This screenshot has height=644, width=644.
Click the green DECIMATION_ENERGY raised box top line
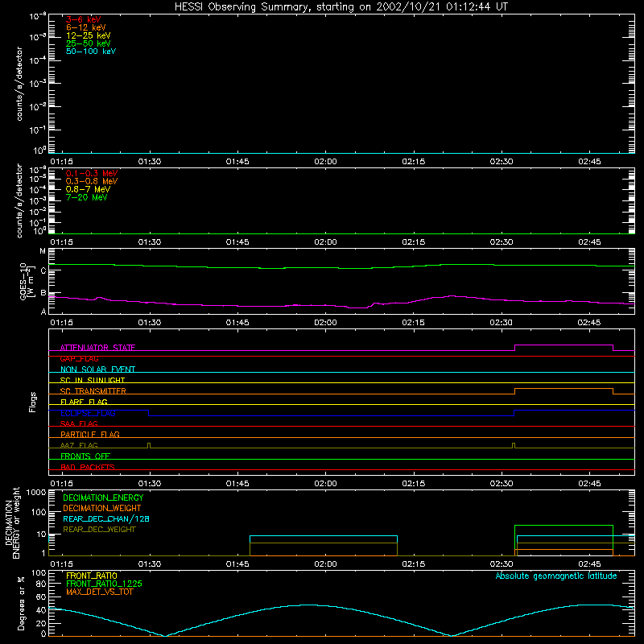pos(564,526)
